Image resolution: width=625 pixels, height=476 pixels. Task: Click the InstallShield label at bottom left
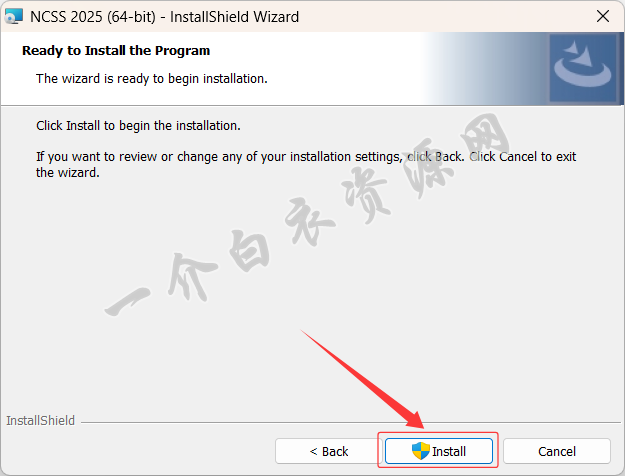pyautogui.click(x=40, y=421)
